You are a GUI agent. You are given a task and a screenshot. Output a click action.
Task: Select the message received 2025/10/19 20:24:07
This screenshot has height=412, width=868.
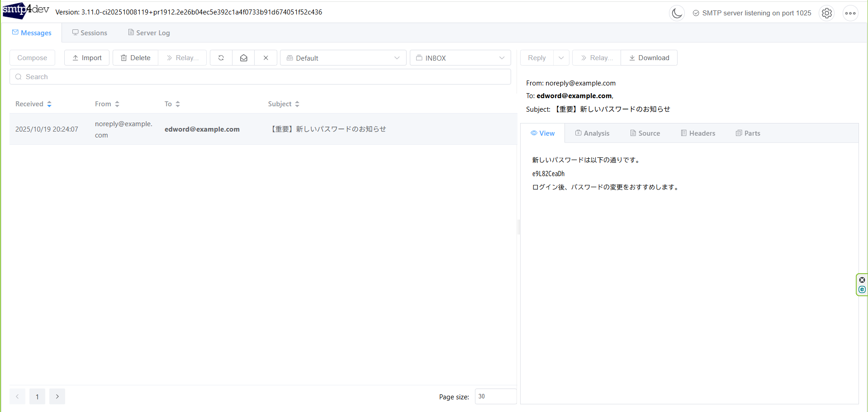click(263, 129)
